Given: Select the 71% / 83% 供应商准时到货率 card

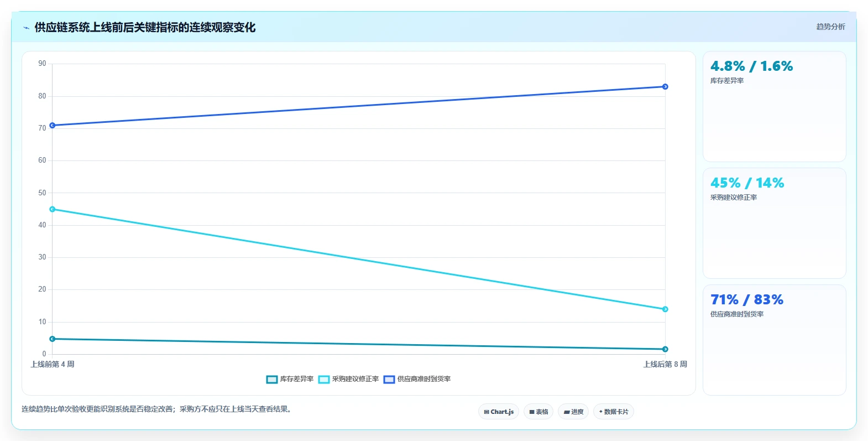Looking at the screenshot, I should (x=774, y=340).
